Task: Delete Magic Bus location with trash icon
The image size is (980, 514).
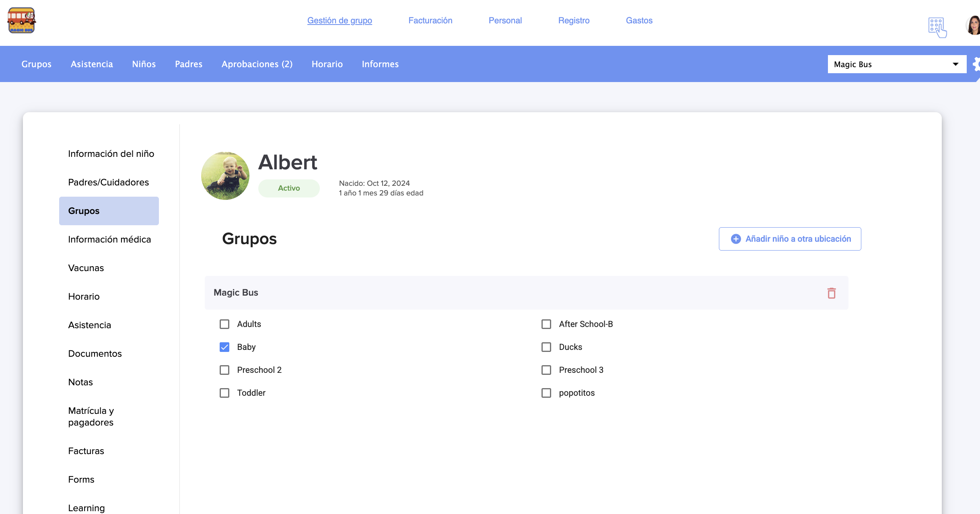Action: (x=831, y=293)
